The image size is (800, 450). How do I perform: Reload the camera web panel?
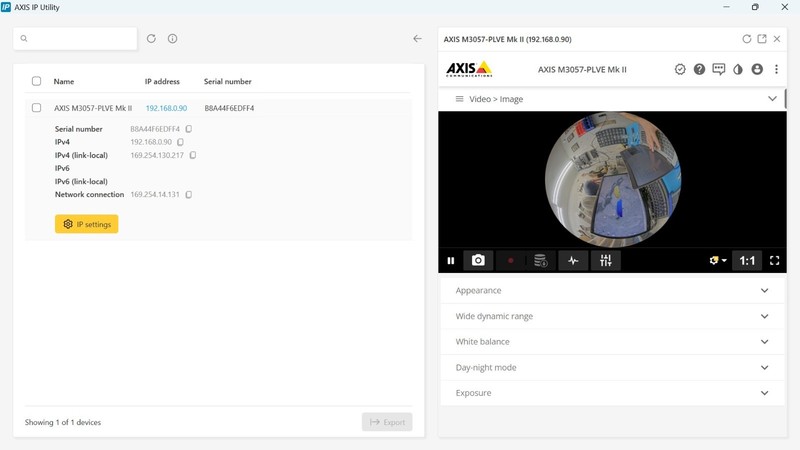746,39
